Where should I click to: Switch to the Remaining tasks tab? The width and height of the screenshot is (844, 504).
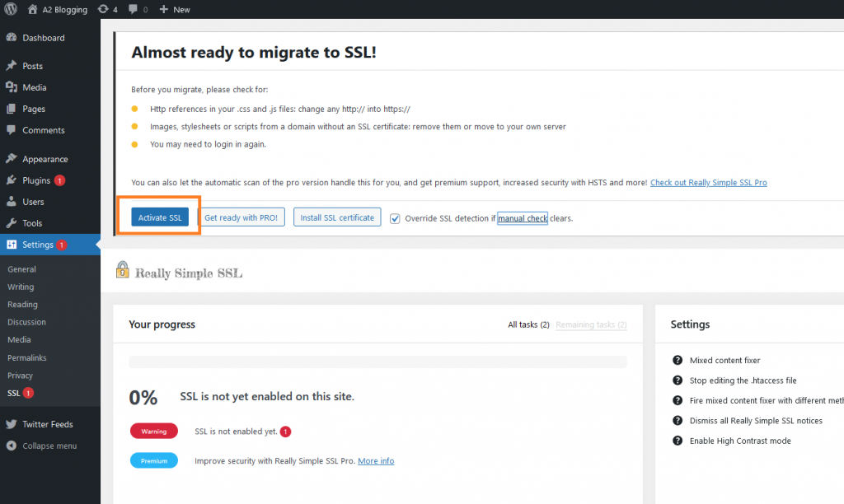(591, 324)
